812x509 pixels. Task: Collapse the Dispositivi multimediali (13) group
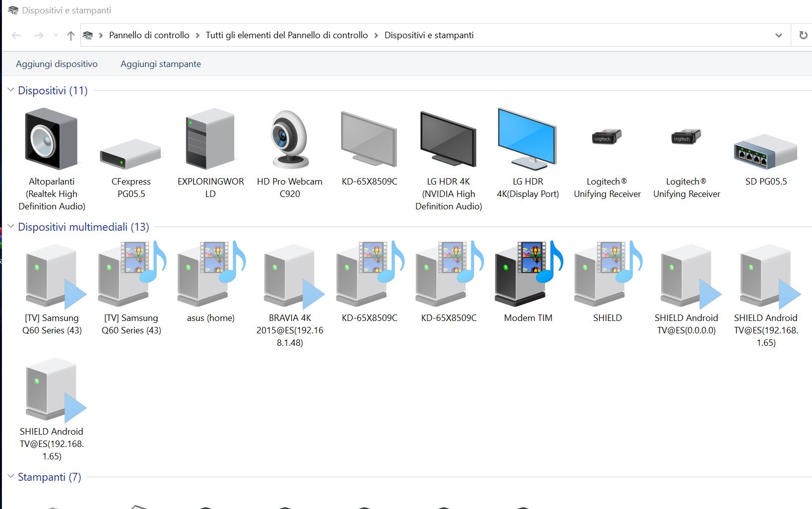(10, 227)
